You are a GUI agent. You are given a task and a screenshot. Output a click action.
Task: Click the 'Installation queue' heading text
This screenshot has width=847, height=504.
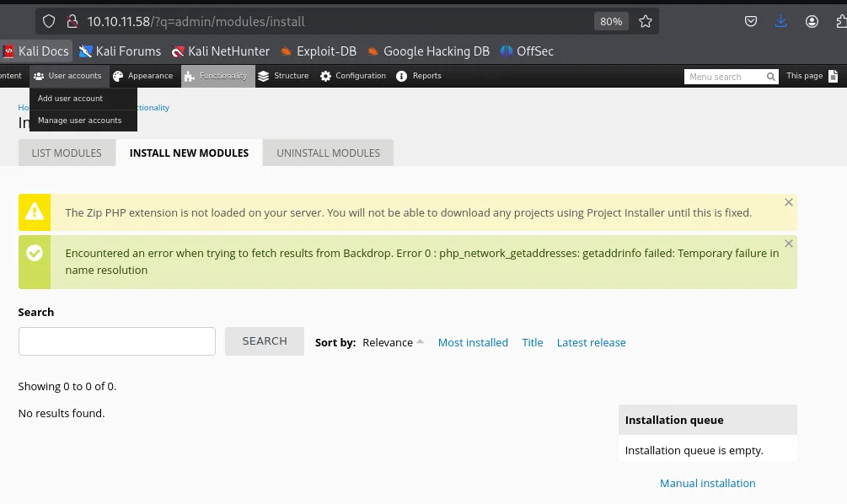coord(674,421)
